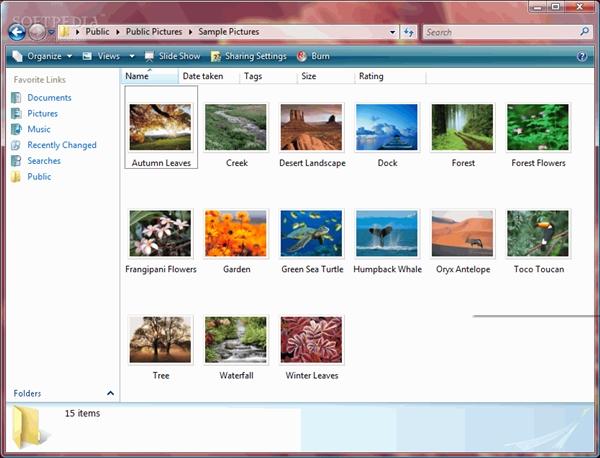Expand the Views dropdown arrow
This screenshot has height=458, width=600.
tap(132, 57)
